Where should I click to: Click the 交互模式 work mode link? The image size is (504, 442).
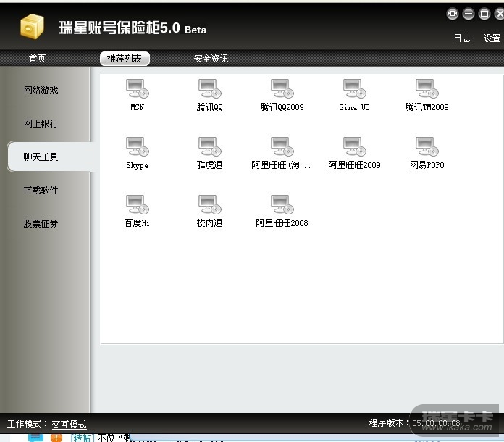[69, 425]
